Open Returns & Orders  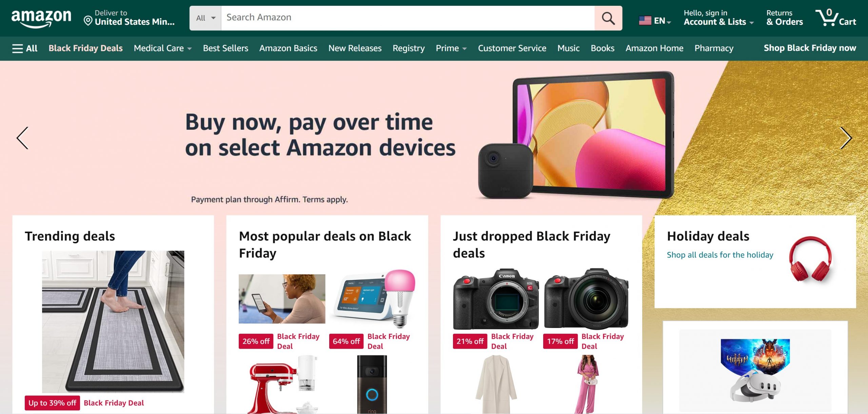click(x=785, y=18)
